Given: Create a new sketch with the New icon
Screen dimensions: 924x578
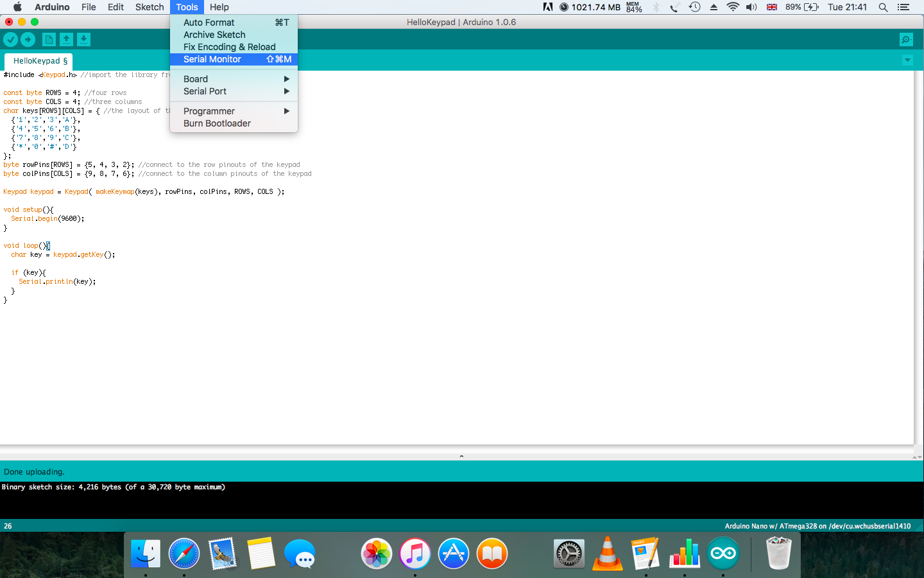Looking at the screenshot, I should [49, 40].
